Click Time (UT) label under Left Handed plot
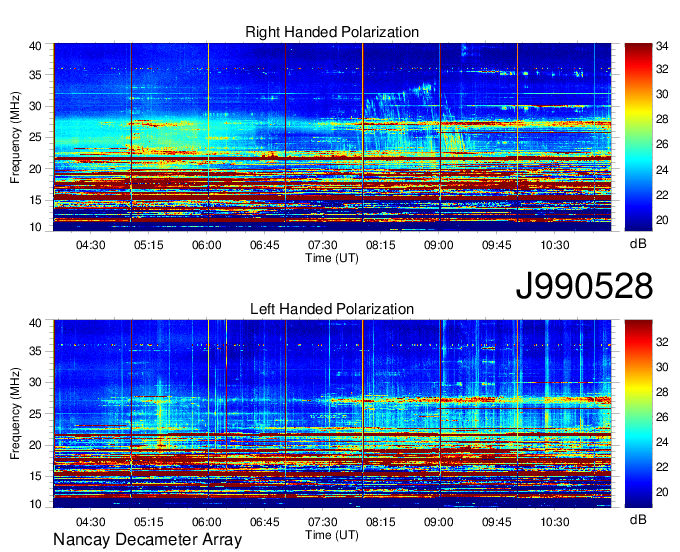Viewport: 680px width, 552px height. tap(332, 535)
